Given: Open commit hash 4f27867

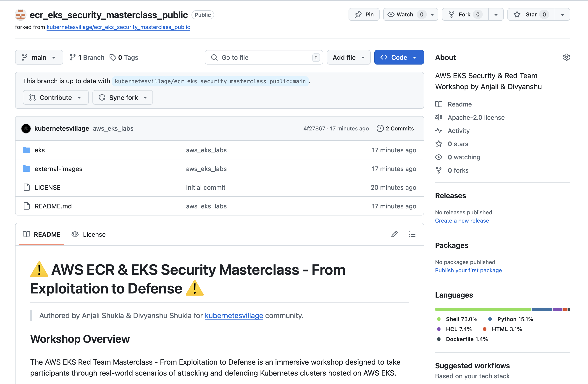Looking at the screenshot, I should tap(314, 129).
